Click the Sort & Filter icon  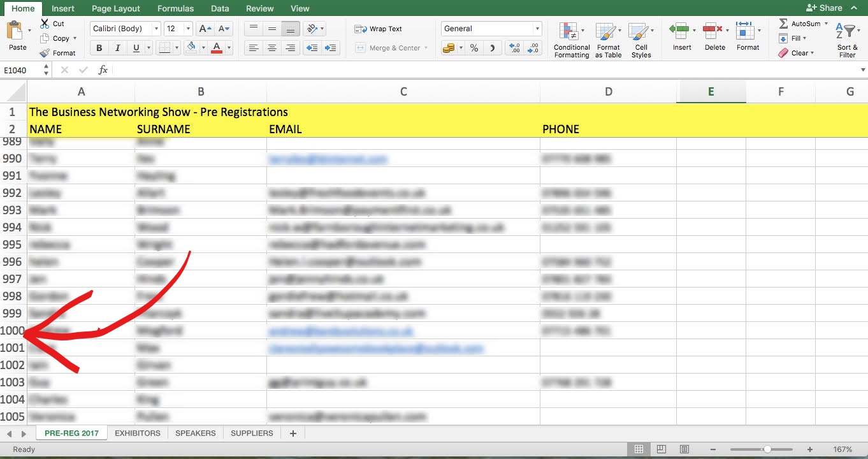847,32
